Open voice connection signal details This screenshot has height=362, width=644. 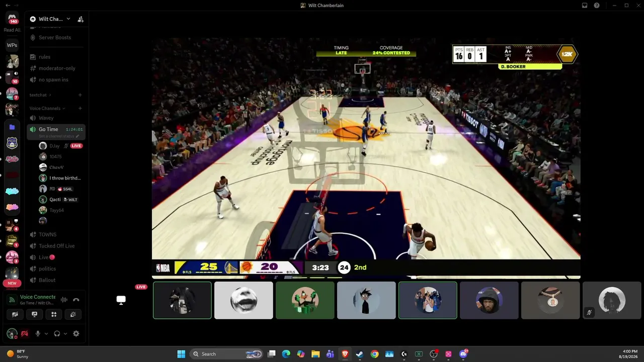(x=12, y=300)
